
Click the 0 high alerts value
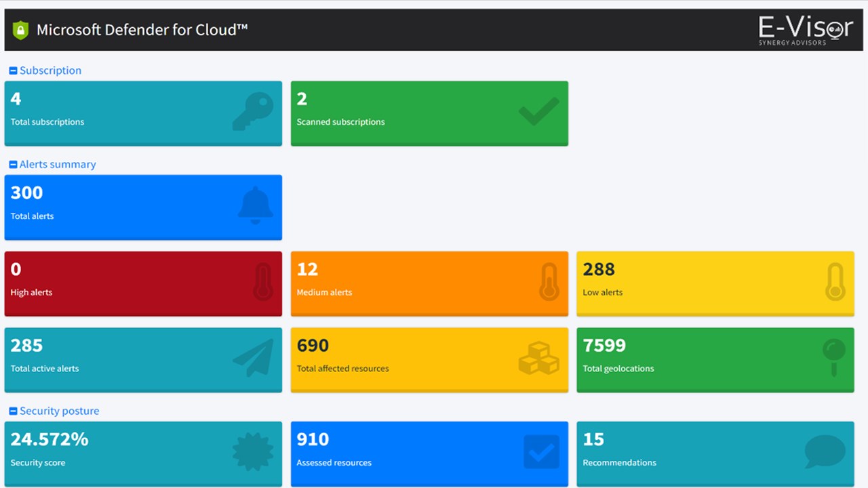point(16,269)
